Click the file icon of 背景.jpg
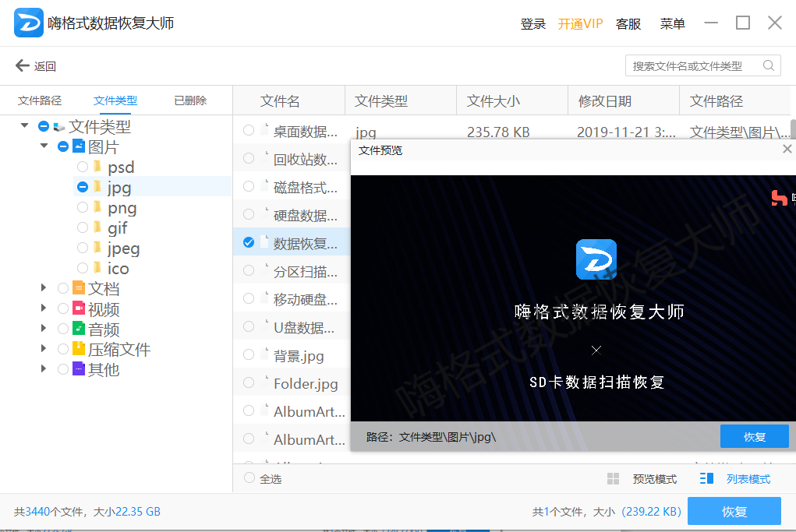This screenshot has width=796, height=532. (x=264, y=354)
